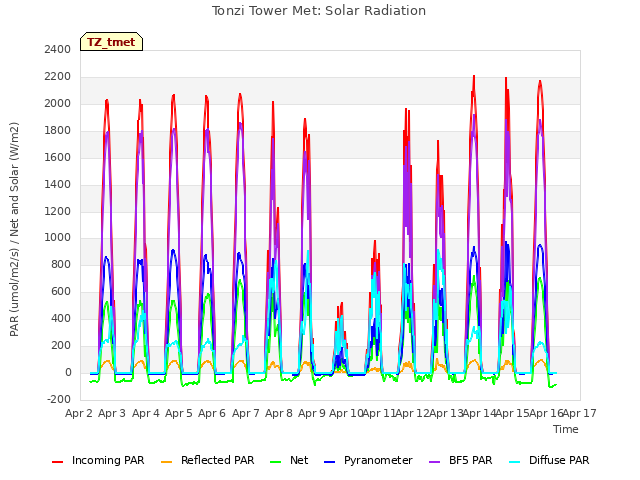Click the 0 y-axis tick label
This screenshot has width=640, height=480.
[68, 372]
